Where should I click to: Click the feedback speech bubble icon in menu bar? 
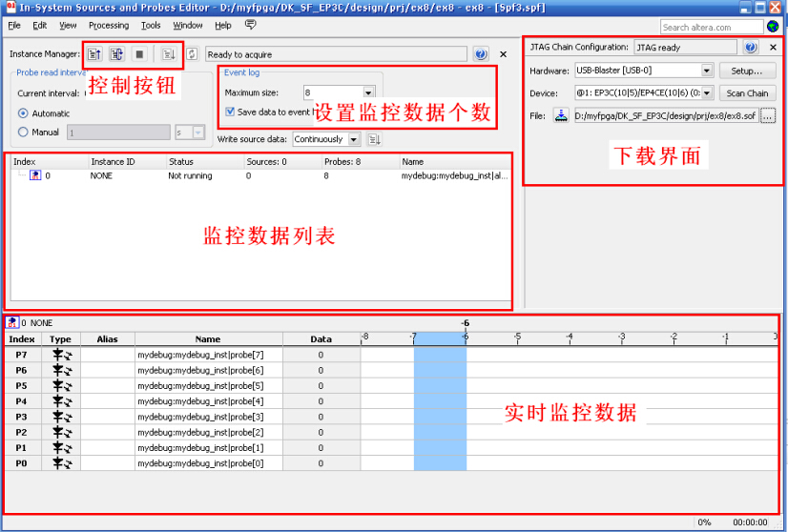pyautogui.click(x=250, y=26)
